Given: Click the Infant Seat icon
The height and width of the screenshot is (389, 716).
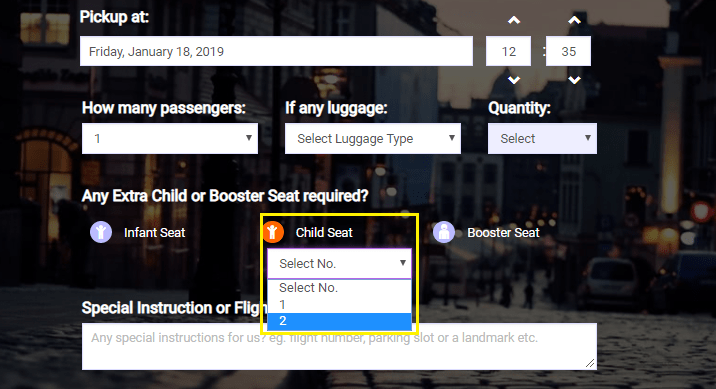Looking at the screenshot, I should click(x=101, y=232).
